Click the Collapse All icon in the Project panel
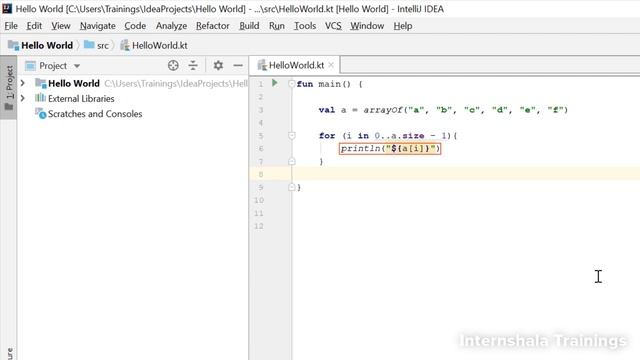 (x=193, y=65)
